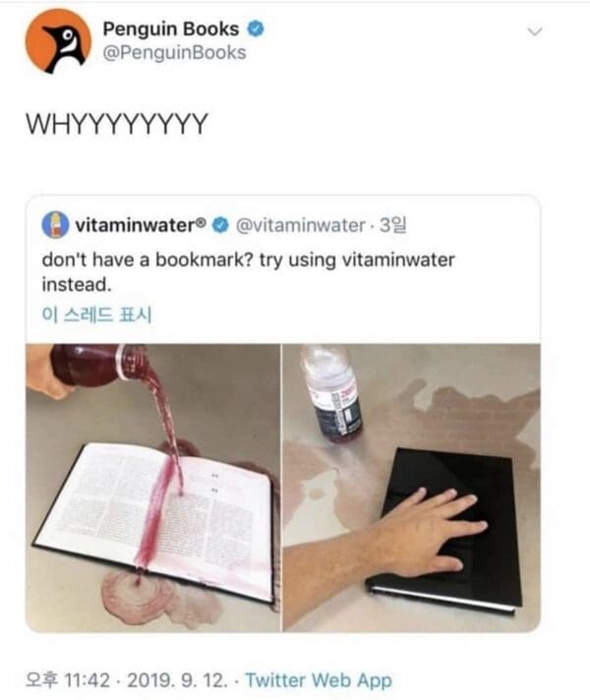Open the @PenguinBooks handle link
The width and height of the screenshot is (590, 700).
pos(175,53)
